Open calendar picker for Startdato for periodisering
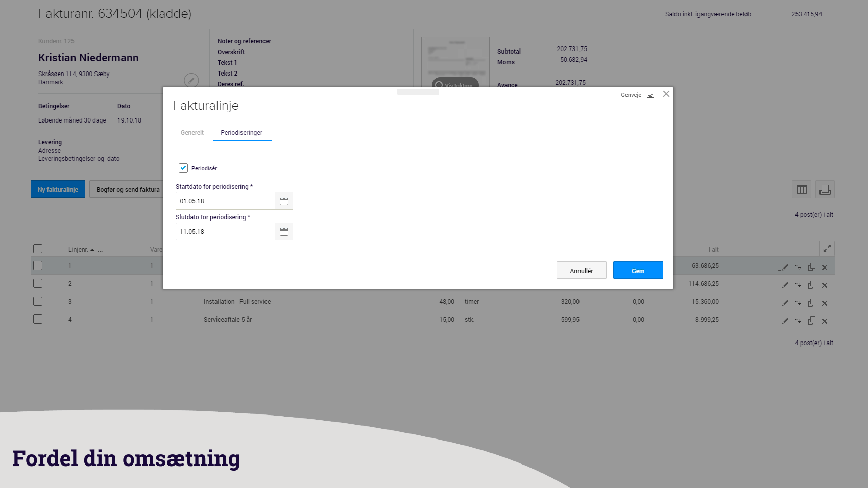Image resolution: width=868 pixels, height=488 pixels. (284, 201)
